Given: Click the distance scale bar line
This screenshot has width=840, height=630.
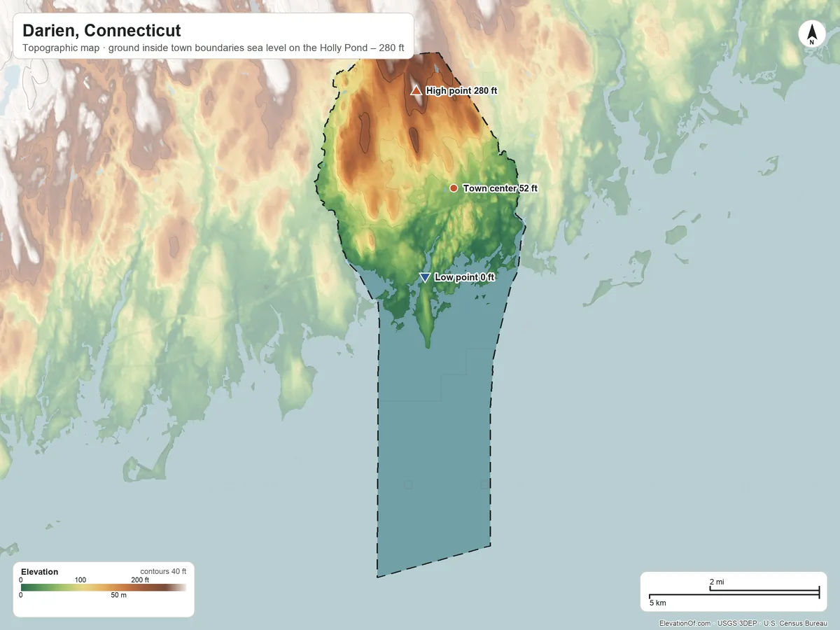Looking at the screenshot, I should tap(734, 594).
